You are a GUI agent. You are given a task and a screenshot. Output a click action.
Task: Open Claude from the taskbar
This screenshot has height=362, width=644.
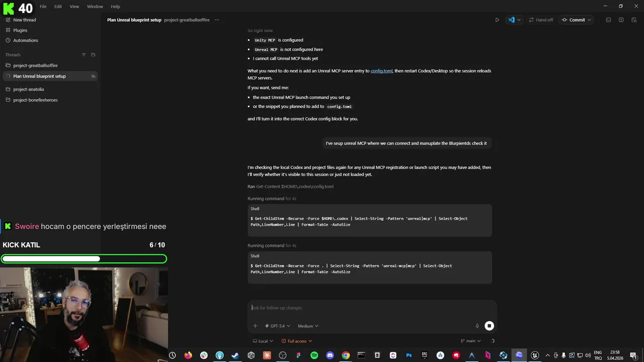tap(267, 355)
